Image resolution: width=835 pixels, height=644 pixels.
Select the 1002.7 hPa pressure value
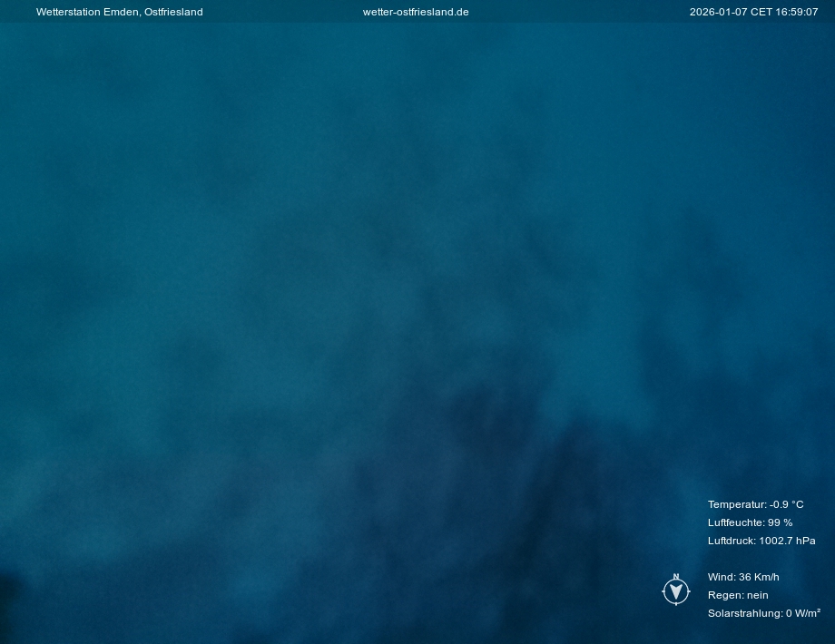coord(787,541)
